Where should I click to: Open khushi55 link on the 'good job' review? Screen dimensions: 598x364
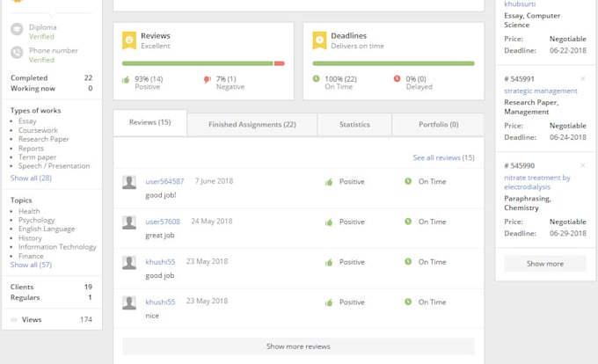160,262
